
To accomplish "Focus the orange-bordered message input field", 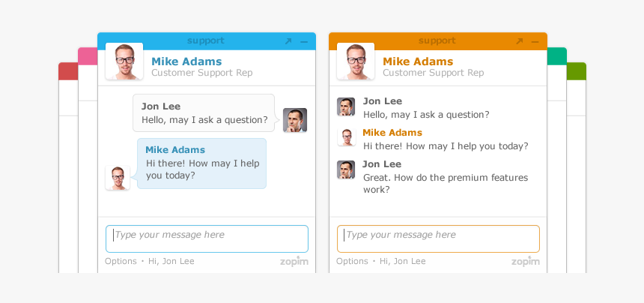I will 438,238.
